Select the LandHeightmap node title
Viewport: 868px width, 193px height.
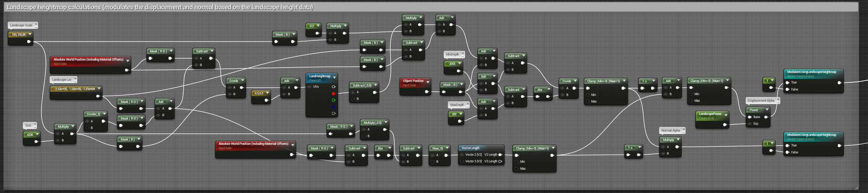[x=320, y=76]
